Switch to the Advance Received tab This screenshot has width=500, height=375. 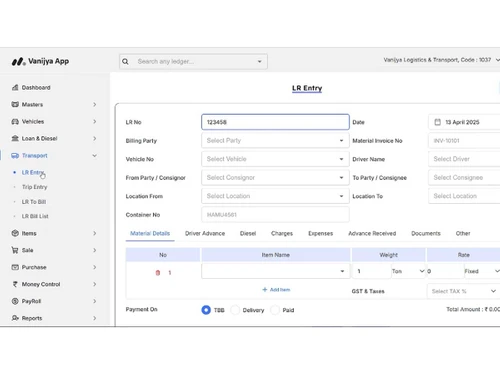[x=372, y=233]
